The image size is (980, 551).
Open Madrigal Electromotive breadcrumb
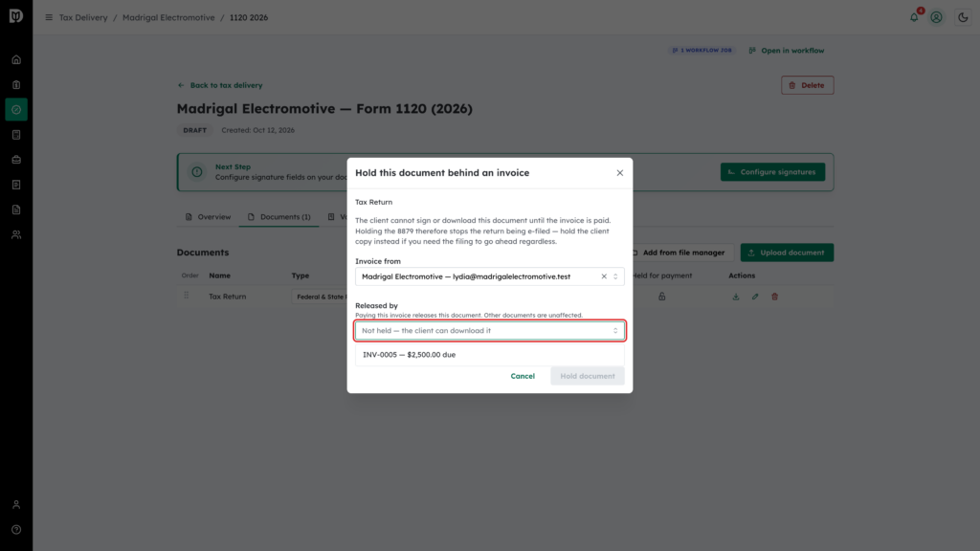(x=168, y=17)
